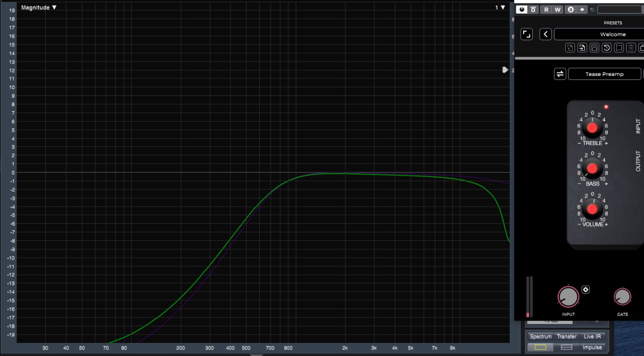Select the single pane view icon
Image resolution: width=644 pixels, height=356 pixels.
pyautogui.click(x=540, y=347)
